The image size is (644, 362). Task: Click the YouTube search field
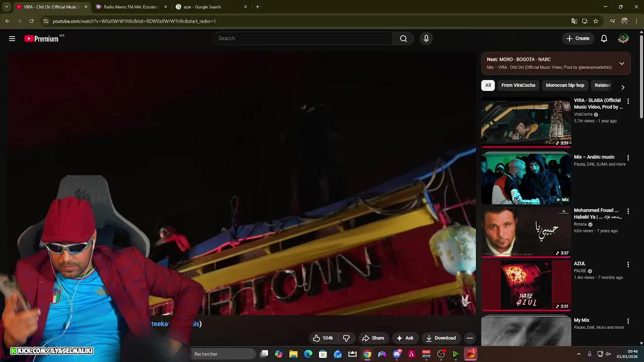(x=303, y=39)
